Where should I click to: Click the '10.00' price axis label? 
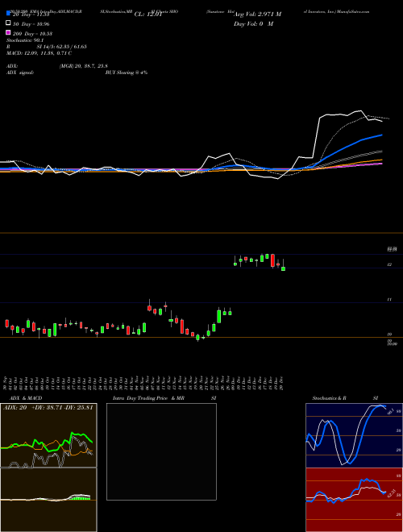[392, 344]
